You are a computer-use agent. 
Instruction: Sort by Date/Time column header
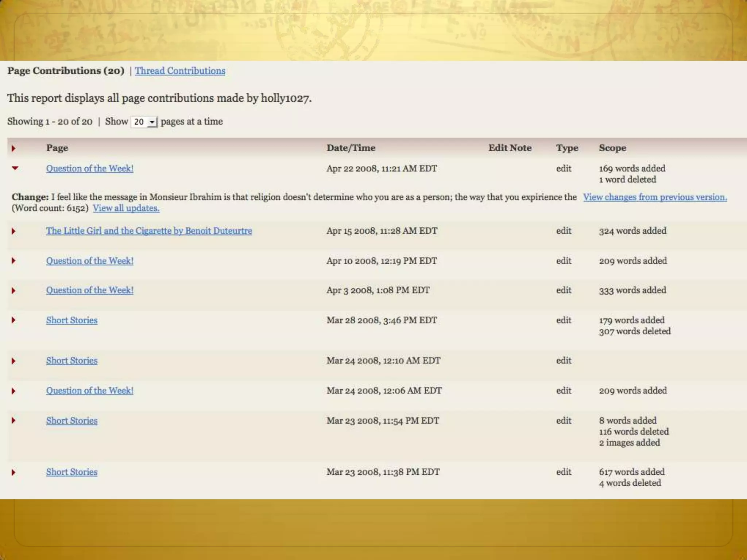point(351,148)
